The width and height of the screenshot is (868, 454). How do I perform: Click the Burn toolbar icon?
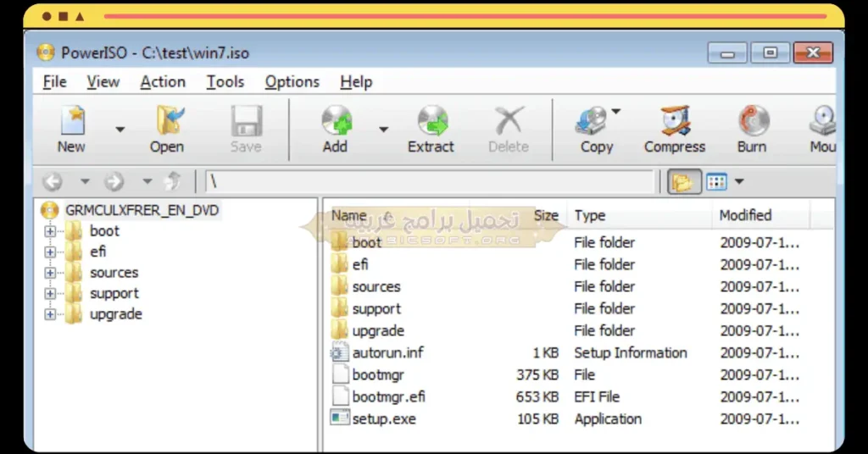click(754, 120)
